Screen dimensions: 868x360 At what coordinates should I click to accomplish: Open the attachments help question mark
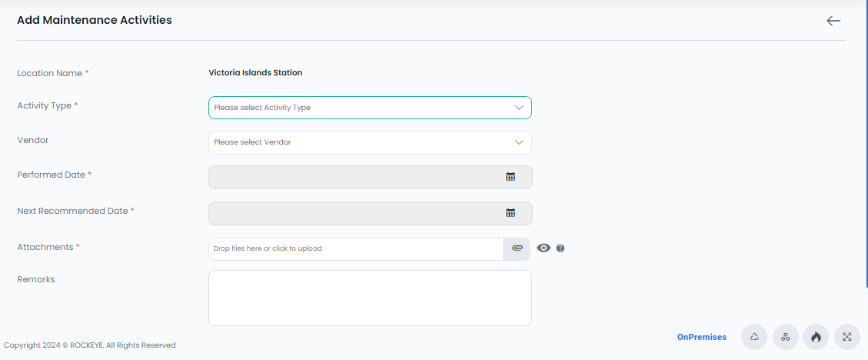(560, 248)
